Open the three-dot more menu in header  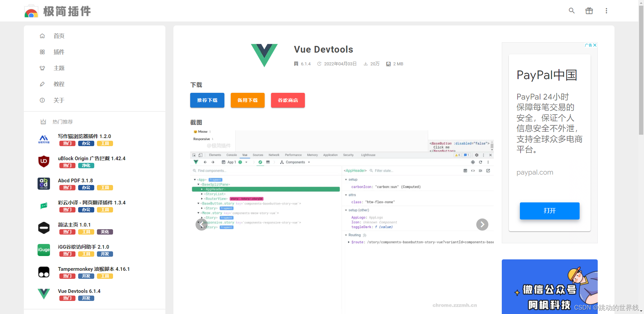(606, 11)
